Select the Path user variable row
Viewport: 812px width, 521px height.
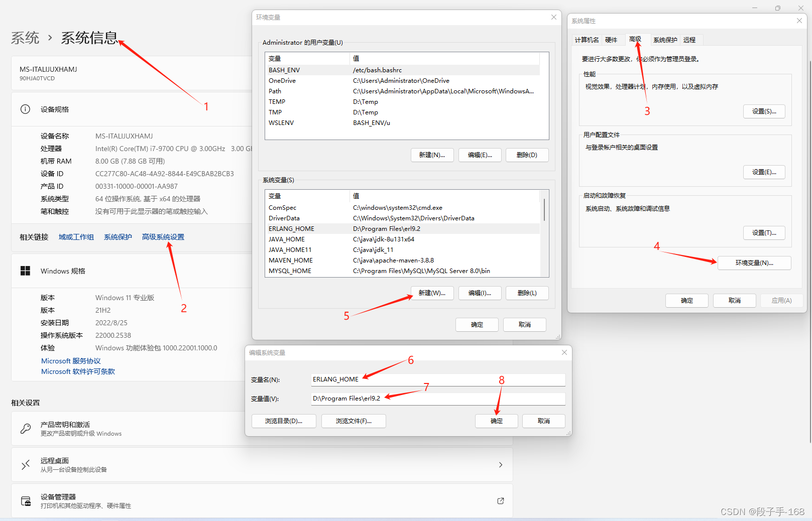[x=402, y=91]
